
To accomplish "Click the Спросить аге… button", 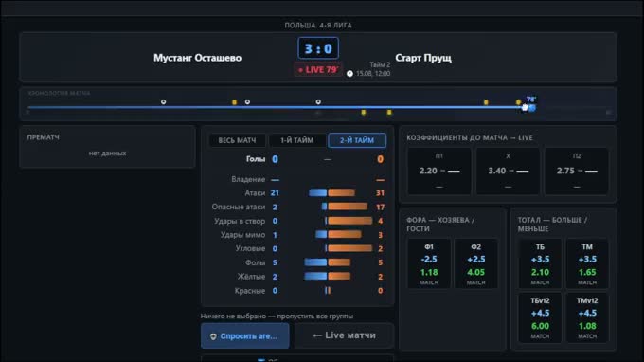I will pyautogui.click(x=244, y=336).
